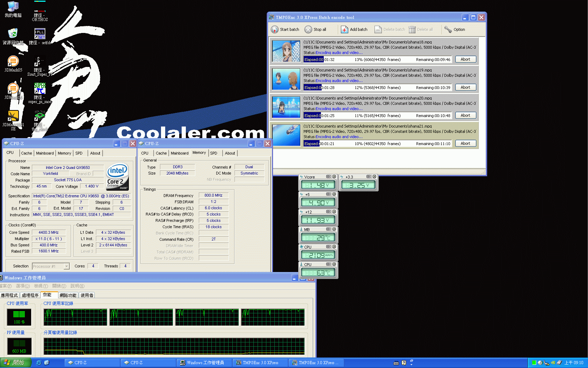Close CPU fan RPM sensor widget
The image size is (588, 368).
334,247
